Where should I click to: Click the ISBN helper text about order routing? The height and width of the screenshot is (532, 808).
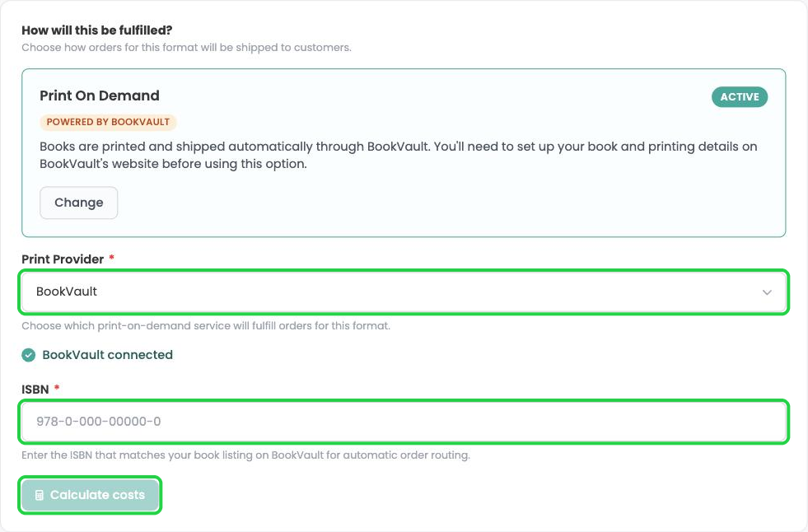coord(245,455)
